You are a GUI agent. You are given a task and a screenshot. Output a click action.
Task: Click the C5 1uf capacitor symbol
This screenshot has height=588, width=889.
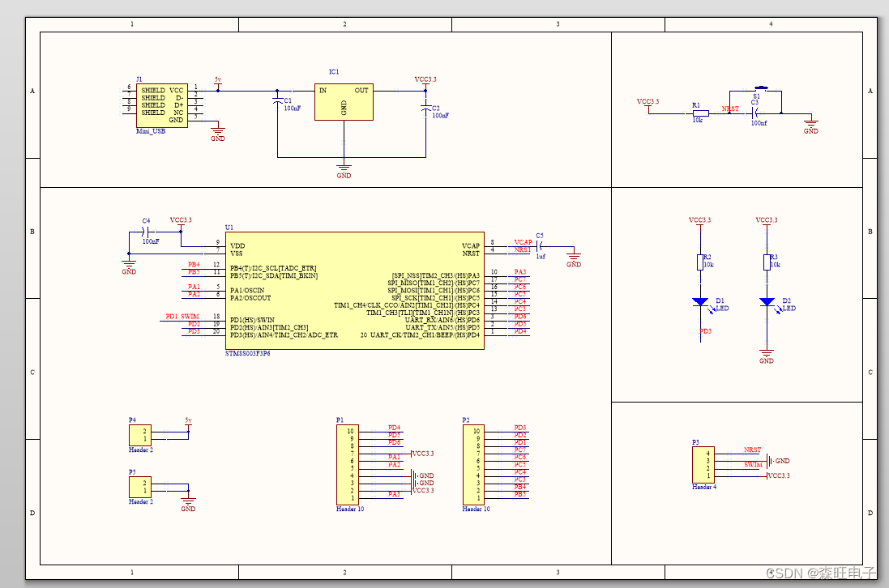coord(540,246)
